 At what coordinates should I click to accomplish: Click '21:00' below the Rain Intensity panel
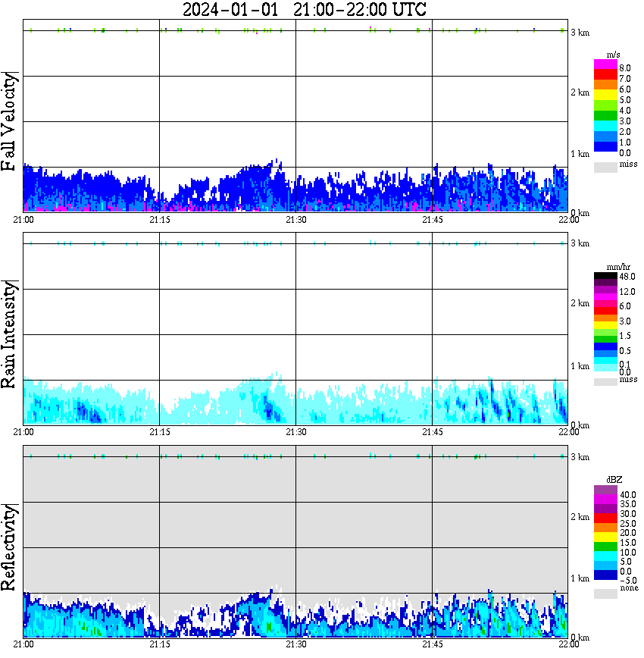23,432
